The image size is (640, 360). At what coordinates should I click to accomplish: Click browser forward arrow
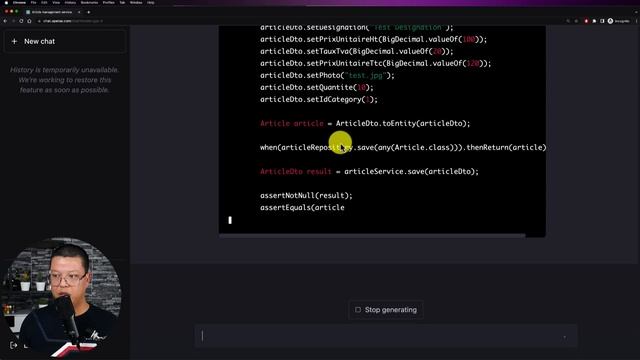point(13,21)
